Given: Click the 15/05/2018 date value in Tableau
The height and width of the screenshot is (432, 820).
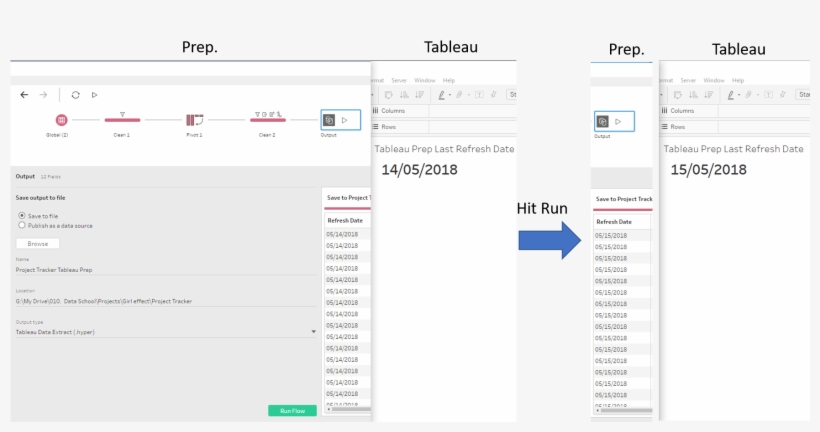Looking at the screenshot, I should 709,169.
